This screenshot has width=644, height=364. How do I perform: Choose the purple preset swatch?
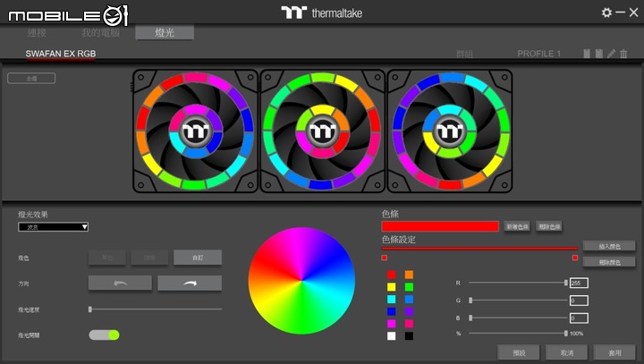[409, 311]
